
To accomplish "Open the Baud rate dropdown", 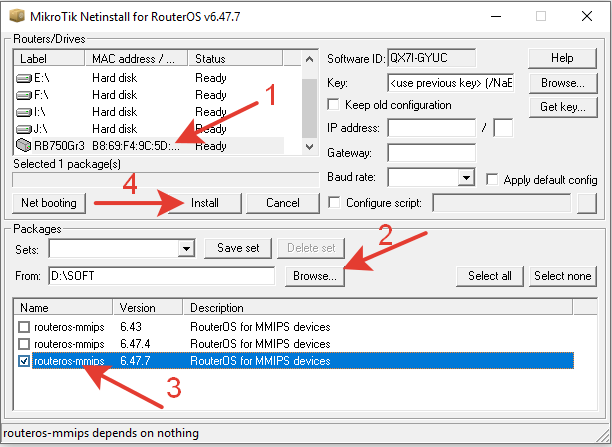I will coord(466,178).
